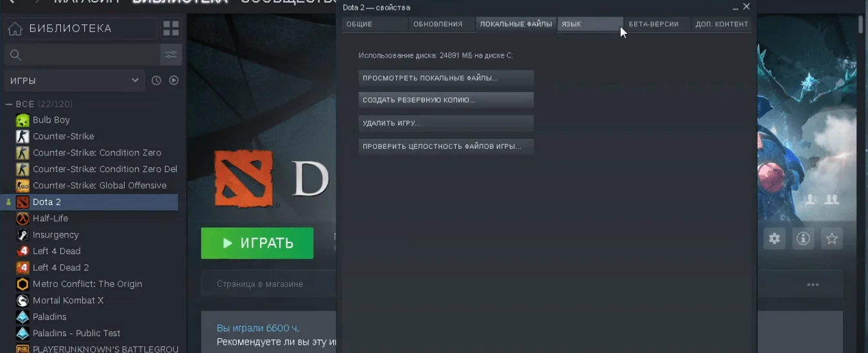Click the recent activity clock icon
Image resolution: width=868 pixels, height=353 pixels.
(156, 80)
